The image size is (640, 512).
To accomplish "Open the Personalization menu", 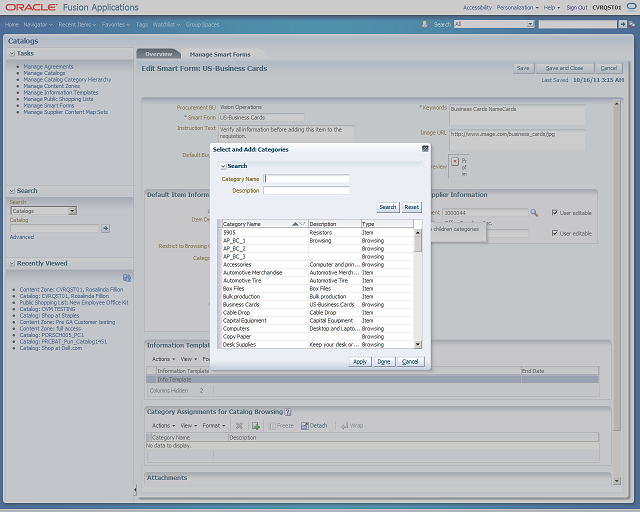I will [x=518, y=7].
